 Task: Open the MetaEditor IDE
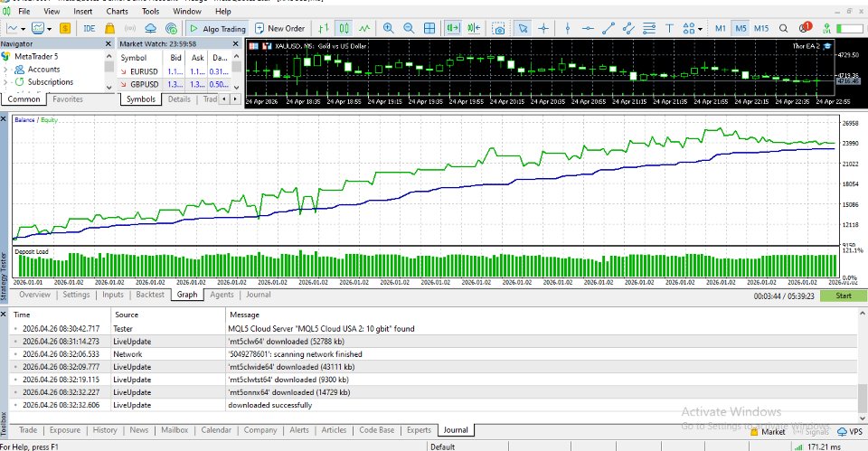pyautogui.click(x=90, y=28)
